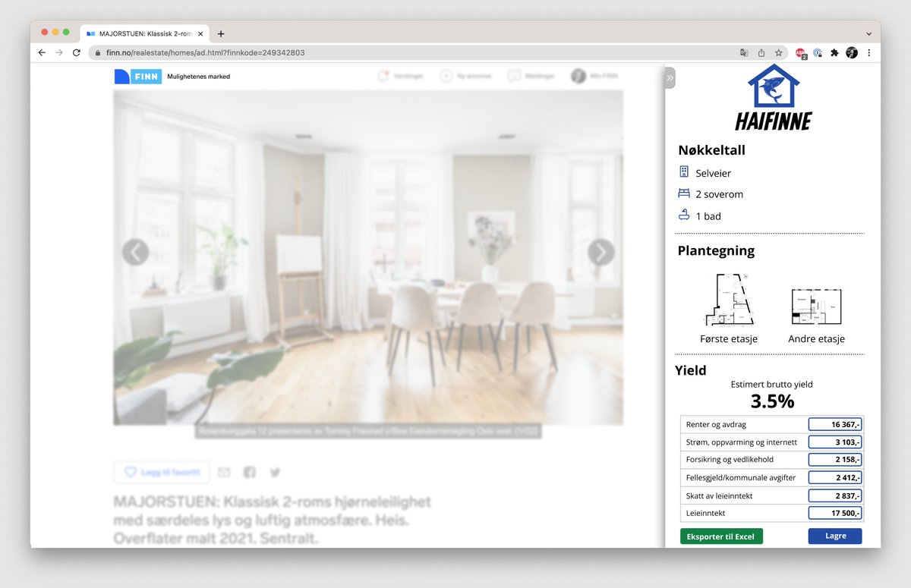Click the Selveier building icon
The width and height of the screenshot is (911, 588).
point(684,172)
